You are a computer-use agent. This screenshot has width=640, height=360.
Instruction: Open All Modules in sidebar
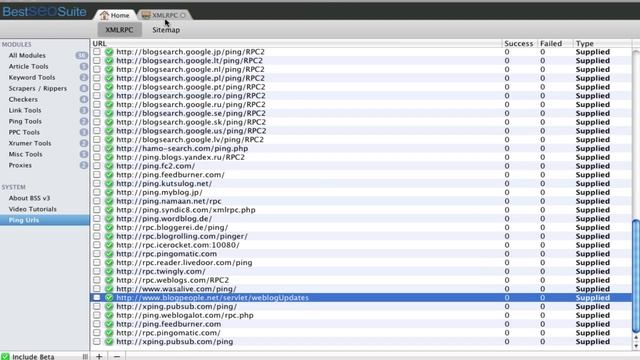[x=27, y=56]
